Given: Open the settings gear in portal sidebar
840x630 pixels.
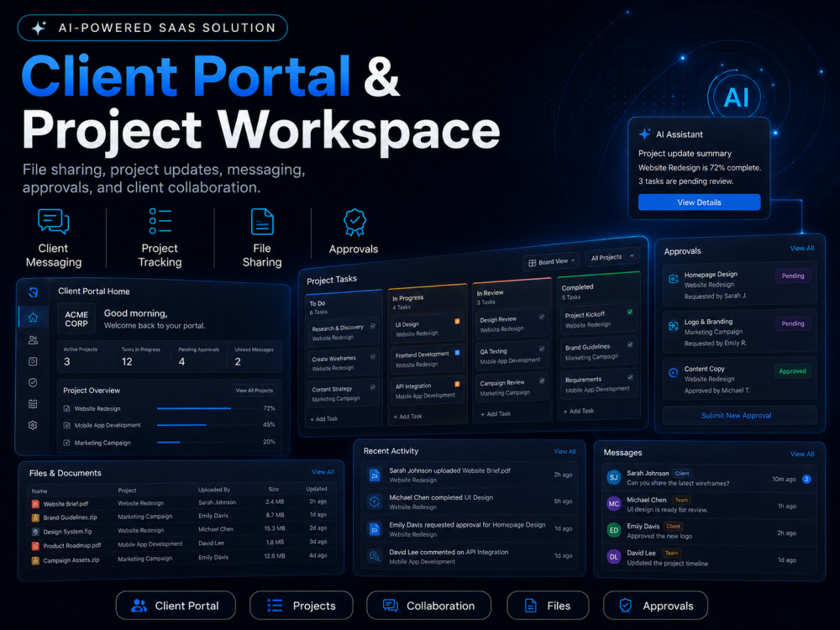Looking at the screenshot, I should (x=33, y=425).
